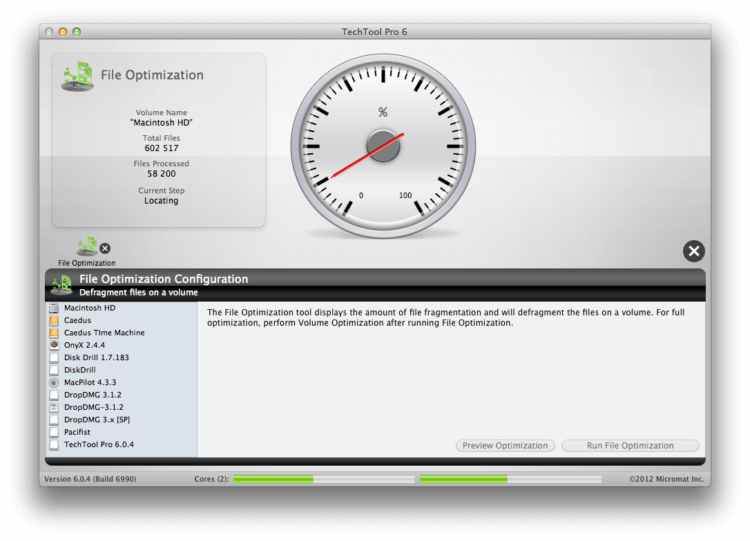Click the Pacifist volume icon
The image size is (750, 541).
[54, 432]
